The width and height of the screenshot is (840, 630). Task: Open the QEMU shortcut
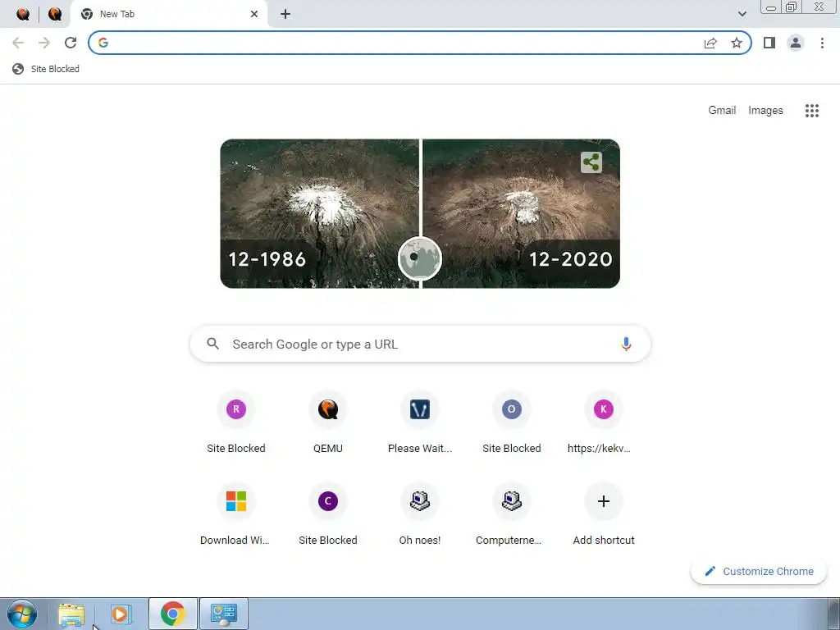(328, 423)
